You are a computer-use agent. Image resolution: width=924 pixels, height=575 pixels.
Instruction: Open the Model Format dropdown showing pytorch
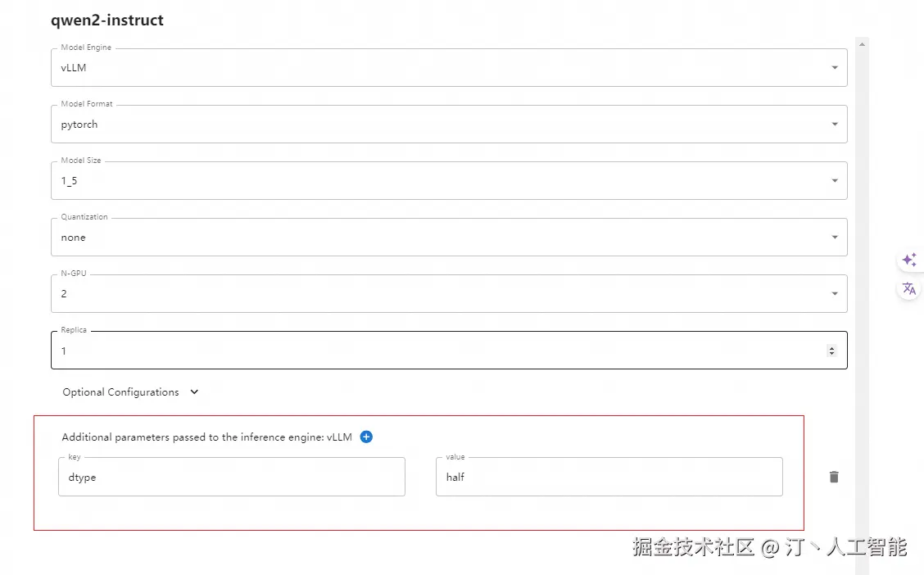(449, 125)
